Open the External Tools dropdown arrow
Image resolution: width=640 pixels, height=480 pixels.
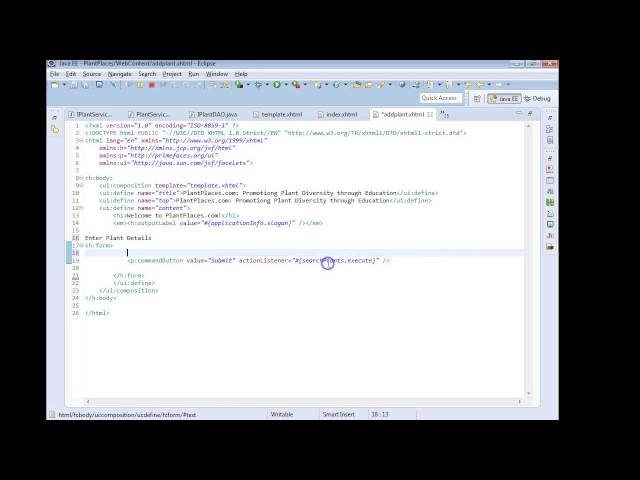click(x=305, y=84)
